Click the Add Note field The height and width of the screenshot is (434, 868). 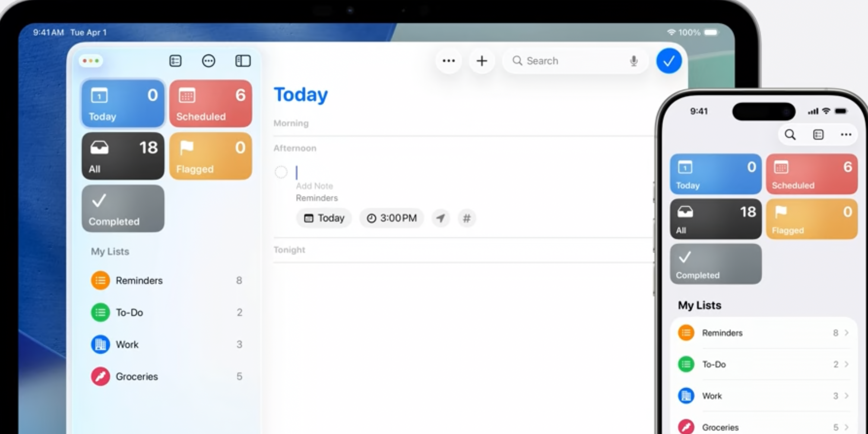pyautogui.click(x=314, y=186)
